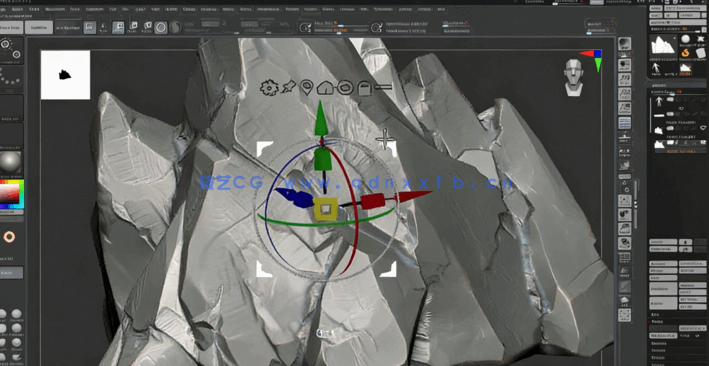Expand the Remesh section in SubTool palette

pos(659,351)
